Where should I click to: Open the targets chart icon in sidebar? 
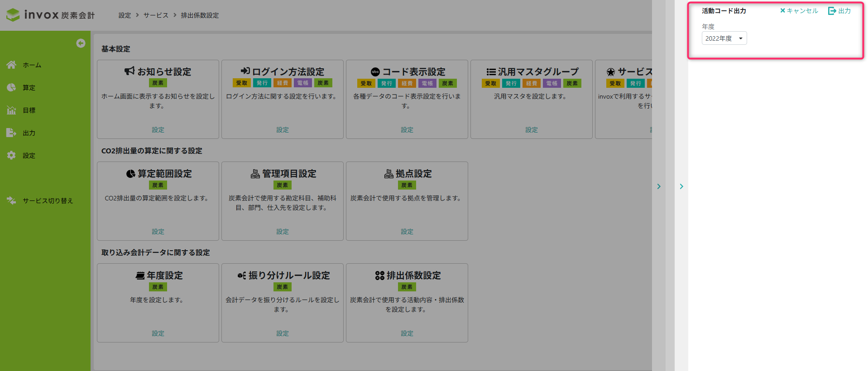(11, 110)
